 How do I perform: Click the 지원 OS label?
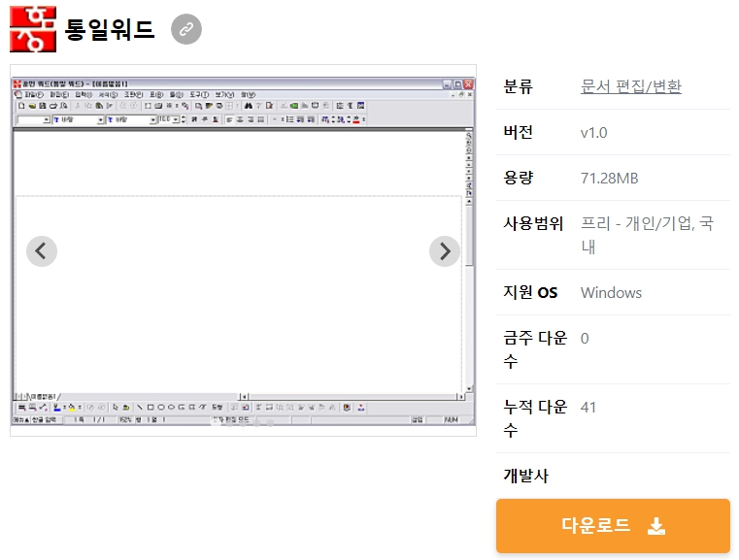tap(530, 292)
